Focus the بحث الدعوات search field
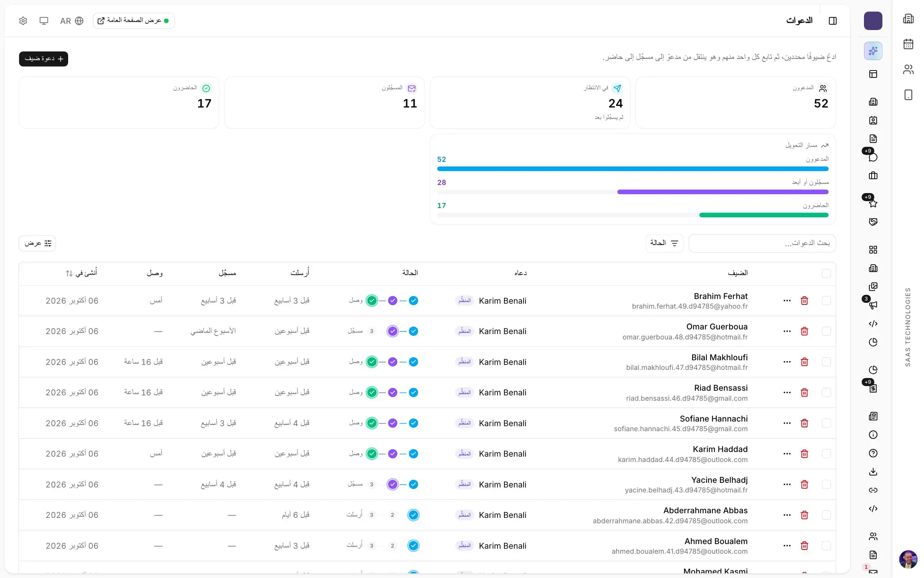 pos(762,243)
